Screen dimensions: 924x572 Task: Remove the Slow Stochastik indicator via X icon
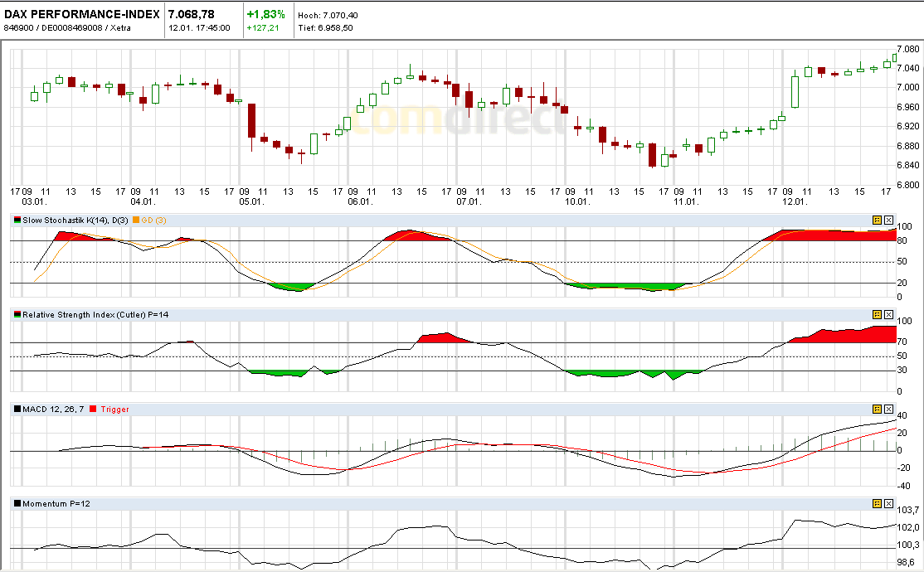[x=887, y=220]
